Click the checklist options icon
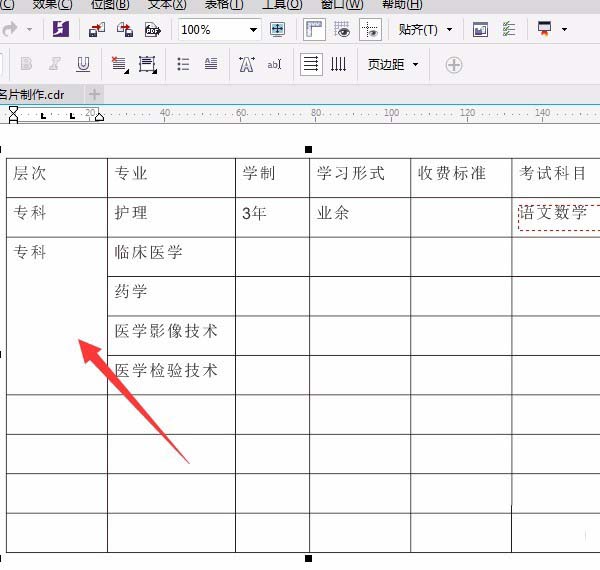This screenshot has width=600, height=570. [509, 29]
